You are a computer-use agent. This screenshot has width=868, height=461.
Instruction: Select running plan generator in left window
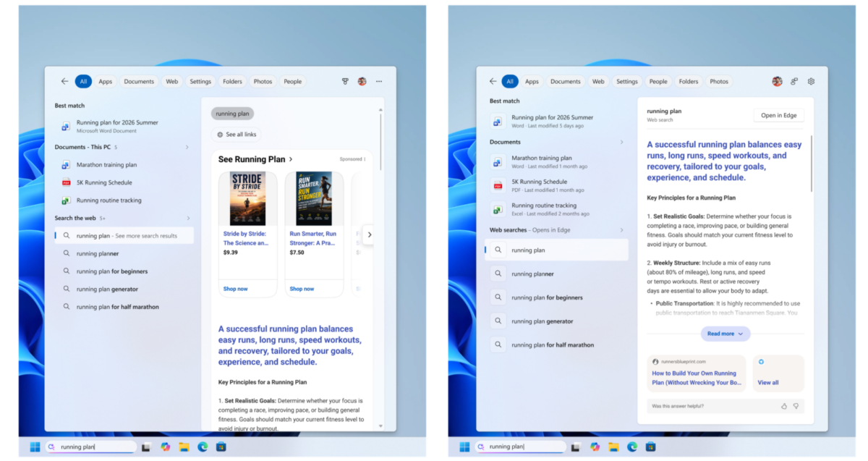[x=124, y=289]
